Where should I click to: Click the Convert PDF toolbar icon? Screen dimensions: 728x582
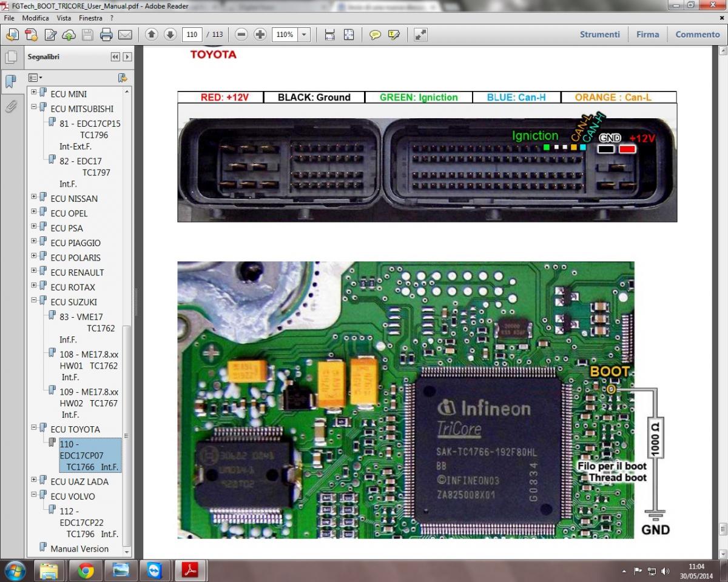point(32,35)
